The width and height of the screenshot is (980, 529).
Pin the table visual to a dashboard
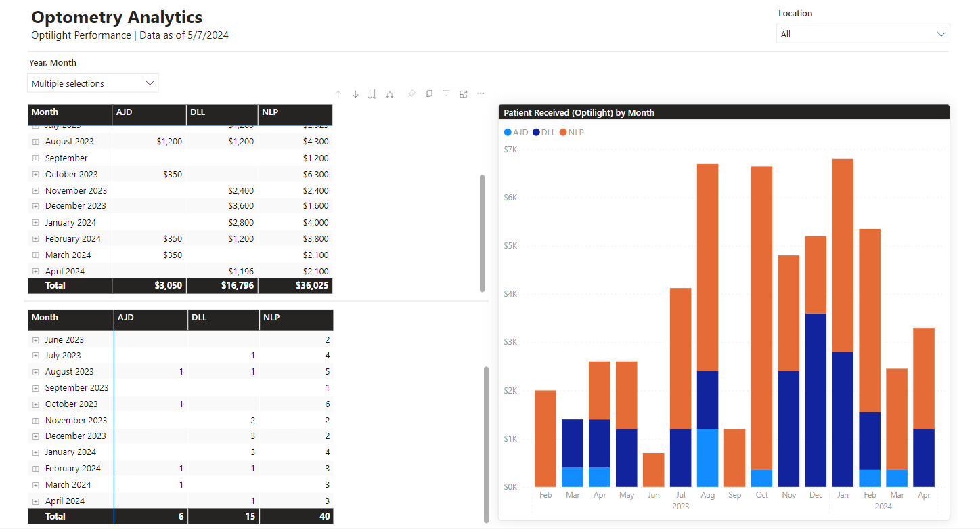[x=411, y=93]
